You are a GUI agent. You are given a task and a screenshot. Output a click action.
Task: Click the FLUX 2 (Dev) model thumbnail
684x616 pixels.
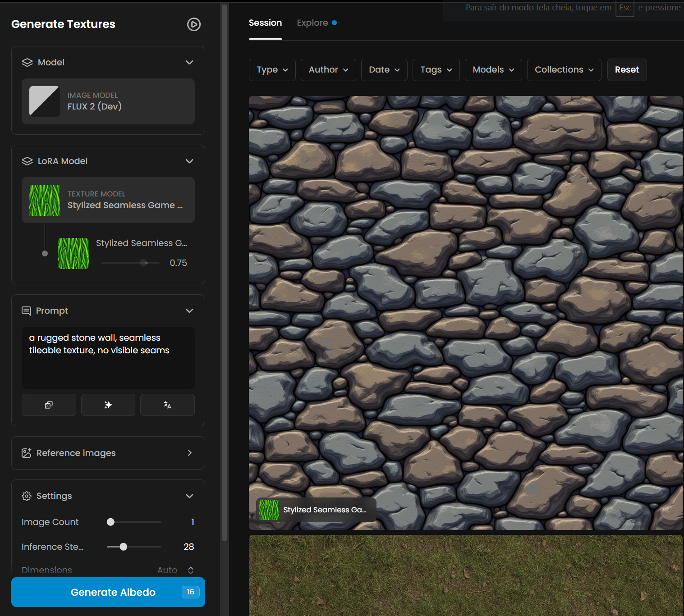44,101
